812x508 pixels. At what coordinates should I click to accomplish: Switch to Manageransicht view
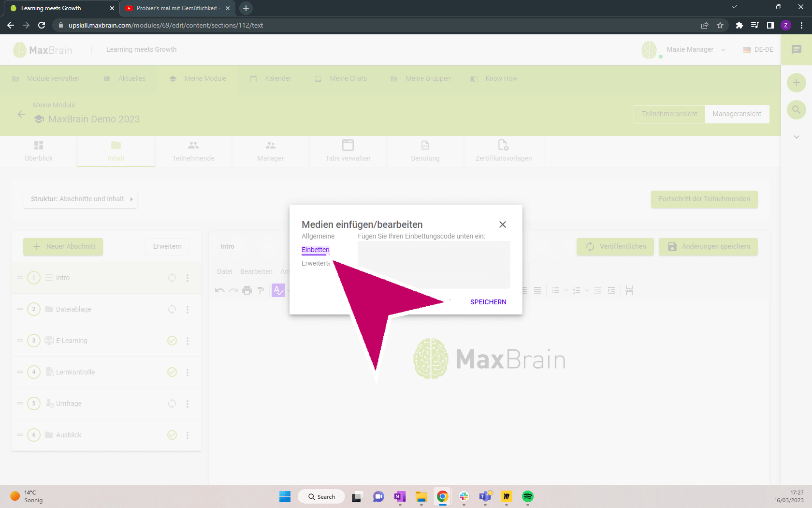tap(737, 114)
